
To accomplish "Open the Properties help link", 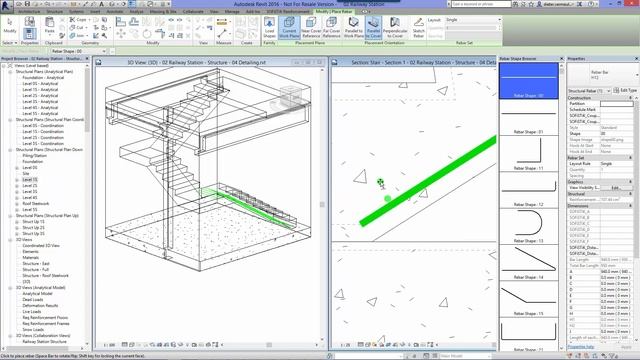I will point(581,347).
